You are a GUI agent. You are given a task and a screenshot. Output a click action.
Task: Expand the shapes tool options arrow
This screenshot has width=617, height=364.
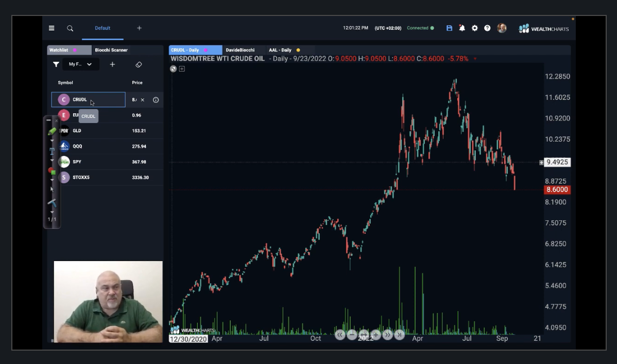pos(52,180)
